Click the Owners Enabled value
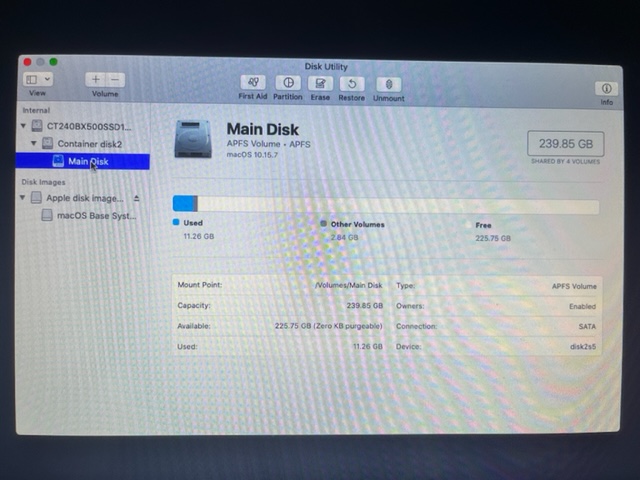This screenshot has width=640, height=480. 582,307
